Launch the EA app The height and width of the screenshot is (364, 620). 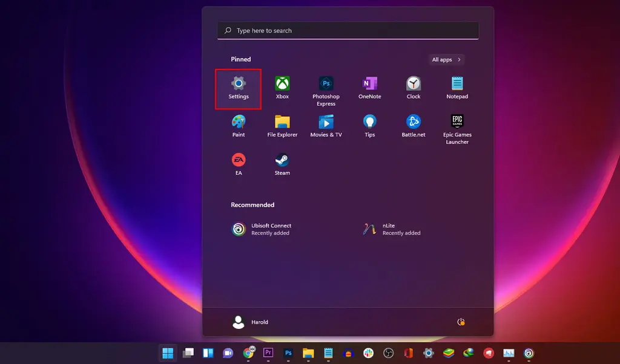[239, 164]
